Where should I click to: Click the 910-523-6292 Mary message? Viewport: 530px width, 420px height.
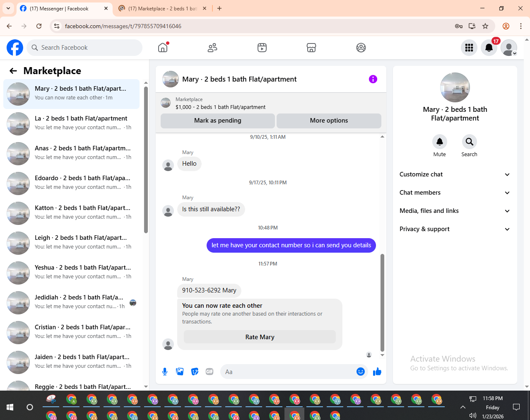[x=209, y=290]
